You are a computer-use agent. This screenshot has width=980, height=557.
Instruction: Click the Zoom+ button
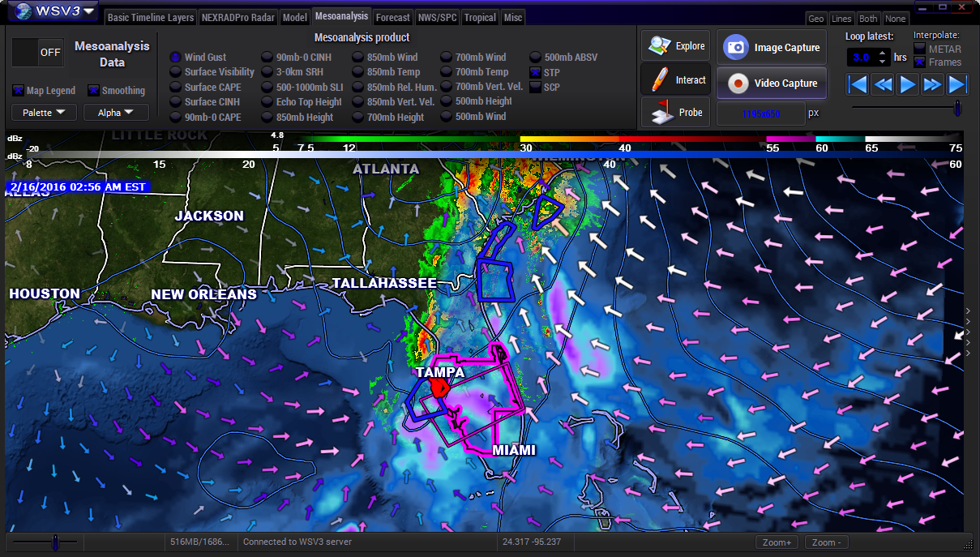click(777, 542)
